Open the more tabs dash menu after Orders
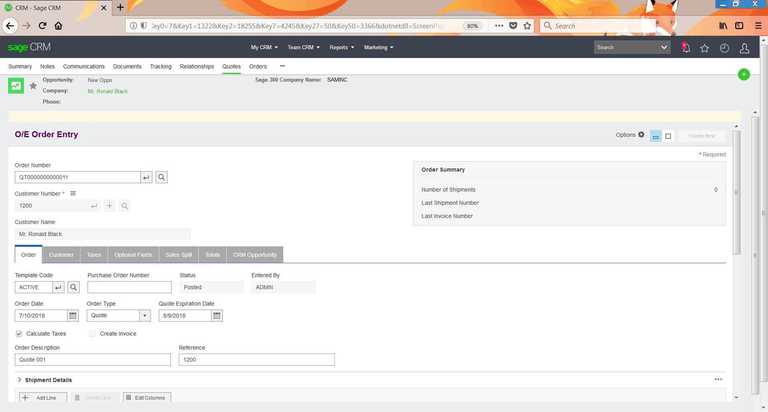The height and width of the screenshot is (412, 768). point(282,66)
